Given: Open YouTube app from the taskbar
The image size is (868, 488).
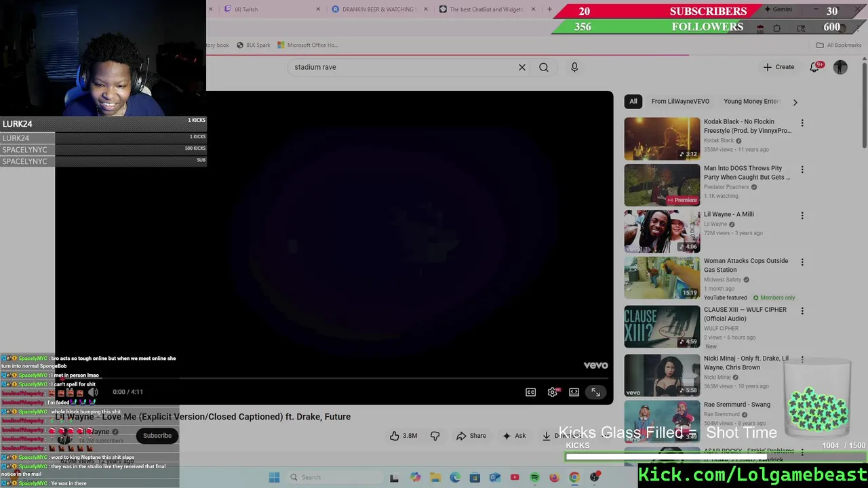Looking at the screenshot, I should tap(515, 477).
